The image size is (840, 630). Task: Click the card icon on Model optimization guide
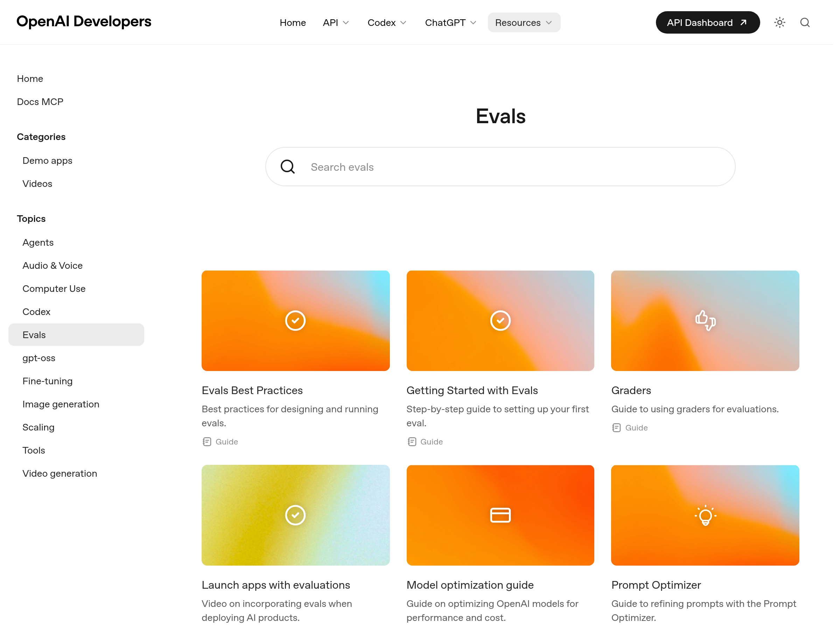(x=500, y=515)
